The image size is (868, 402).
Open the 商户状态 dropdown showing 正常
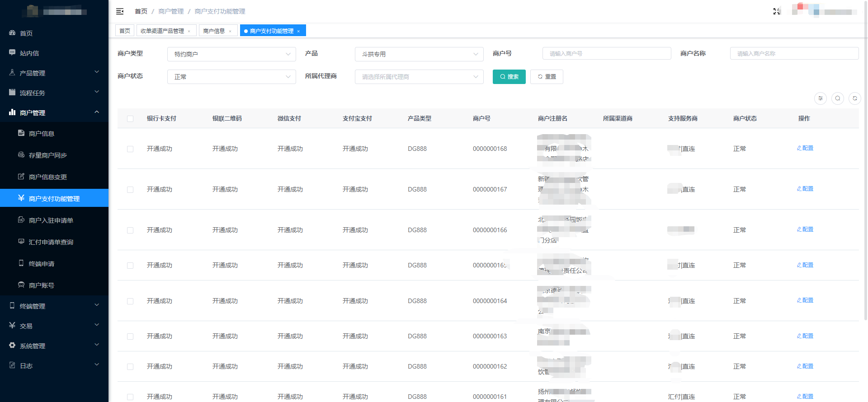[231, 77]
